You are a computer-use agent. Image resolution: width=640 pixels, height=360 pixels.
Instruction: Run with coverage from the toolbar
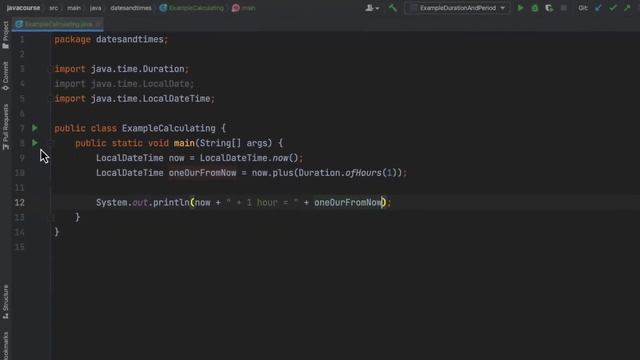coord(549,8)
